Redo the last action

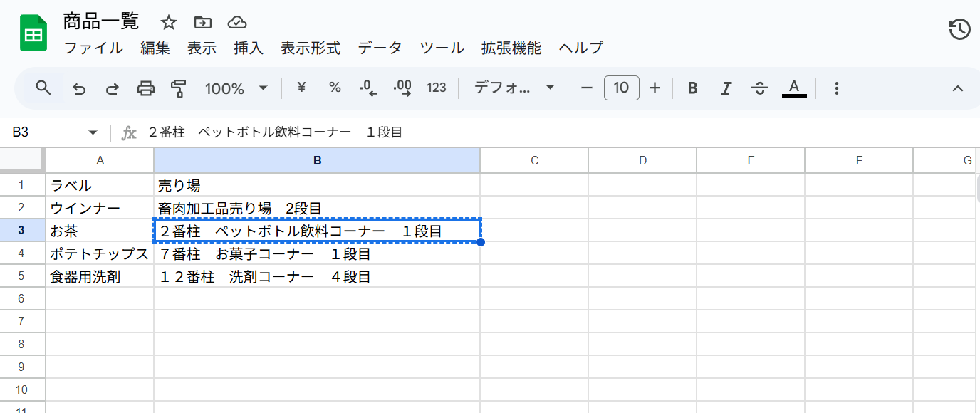coord(112,88)
